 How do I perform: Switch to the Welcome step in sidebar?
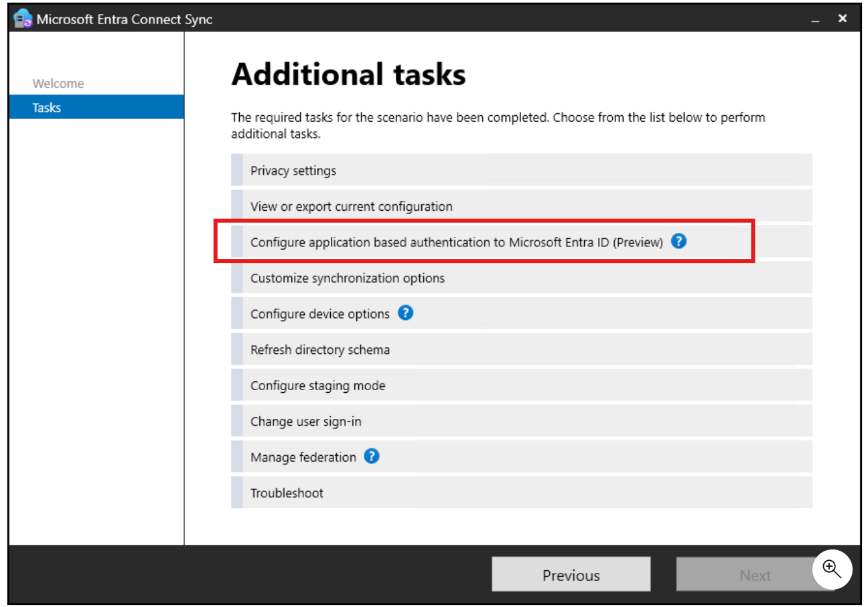point(58,83)
